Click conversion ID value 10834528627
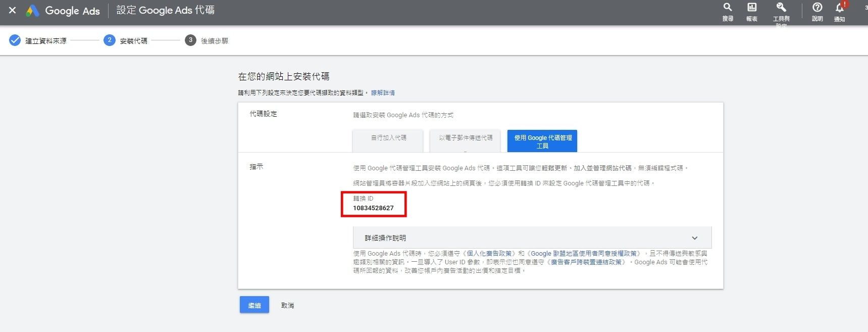The image size is (868, 332). click(x=373, y=208)
